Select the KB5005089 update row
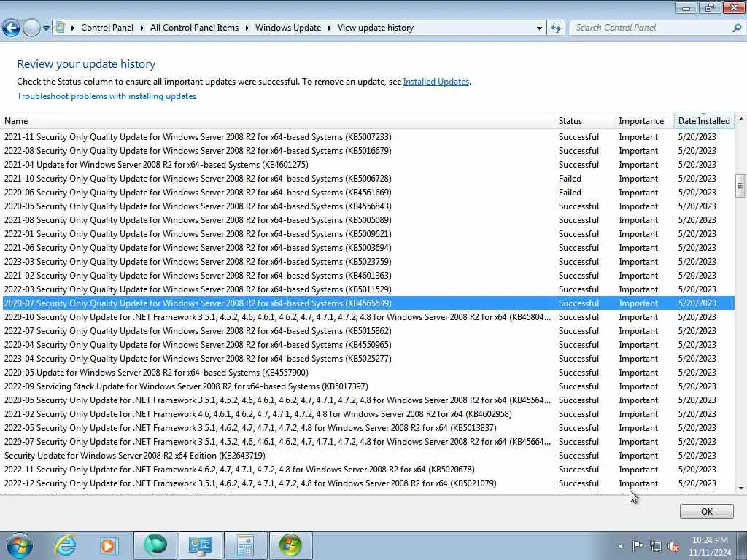Image resolution: width=747 pixels, height=560 pixels. pos(368,220)
